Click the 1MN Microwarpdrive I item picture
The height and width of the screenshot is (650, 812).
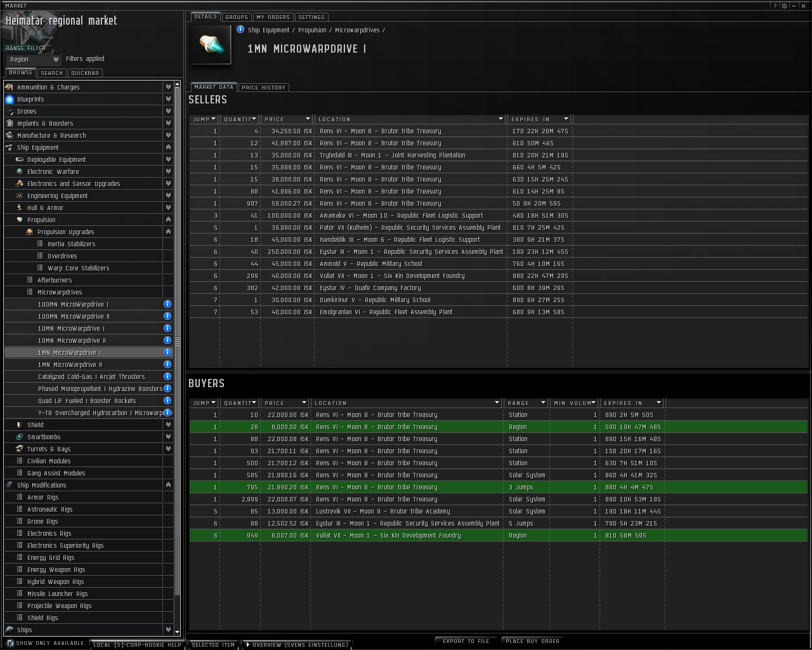[x=211, y=45]
